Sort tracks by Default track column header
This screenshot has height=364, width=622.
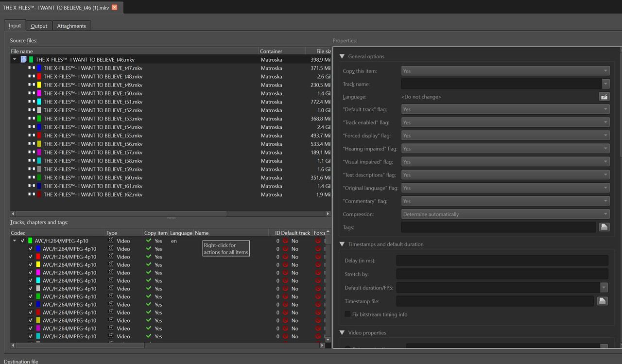click(295, 233)
